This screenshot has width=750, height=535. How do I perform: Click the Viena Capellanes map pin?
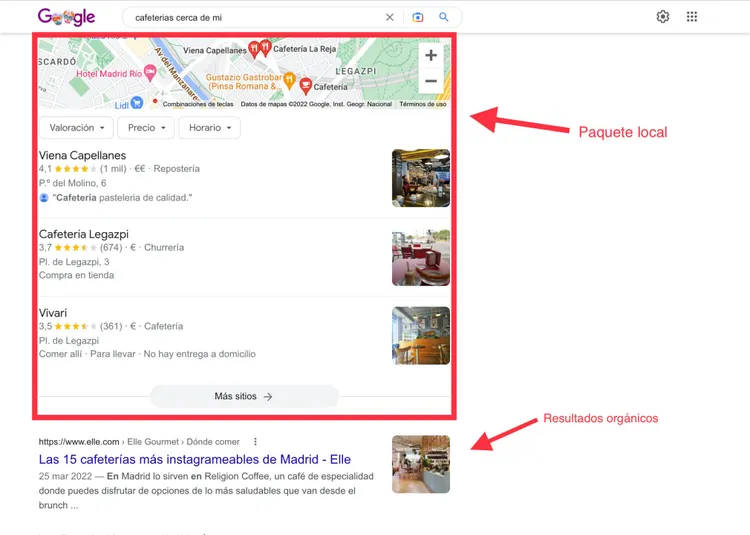tap(254, 50)
